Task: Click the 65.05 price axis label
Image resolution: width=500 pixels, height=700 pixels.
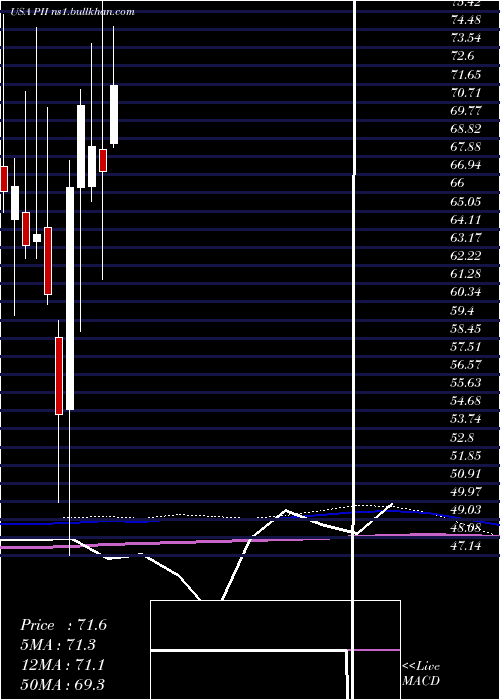Action: pyautogui.click(x=466, y=201)
